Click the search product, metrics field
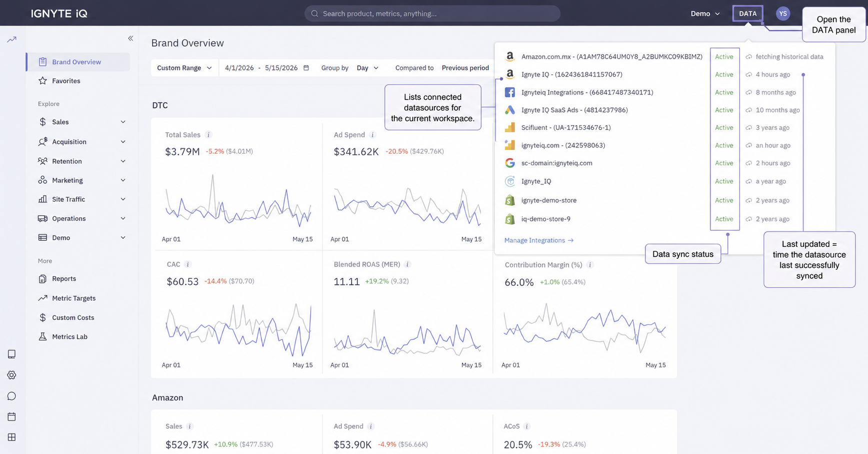Viewport: 868px width, 454px height. pyautogui.click(x=432, y=14)
